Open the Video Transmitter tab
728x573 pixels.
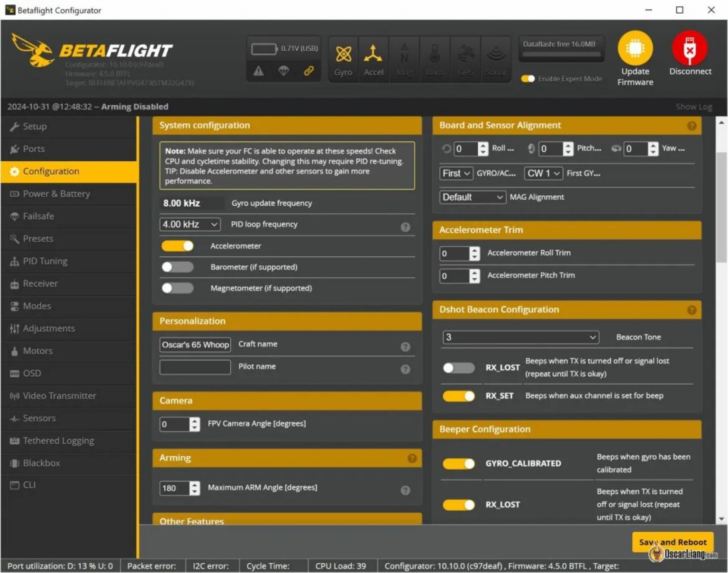[x=69, y=396]
